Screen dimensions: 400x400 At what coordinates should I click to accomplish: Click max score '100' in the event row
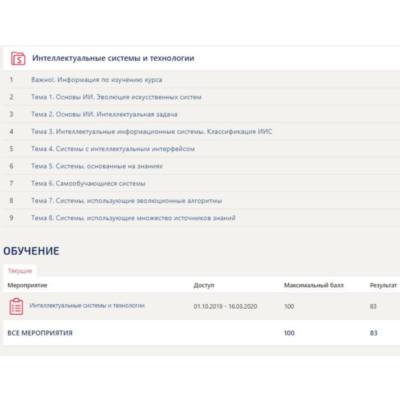(289, 306)
